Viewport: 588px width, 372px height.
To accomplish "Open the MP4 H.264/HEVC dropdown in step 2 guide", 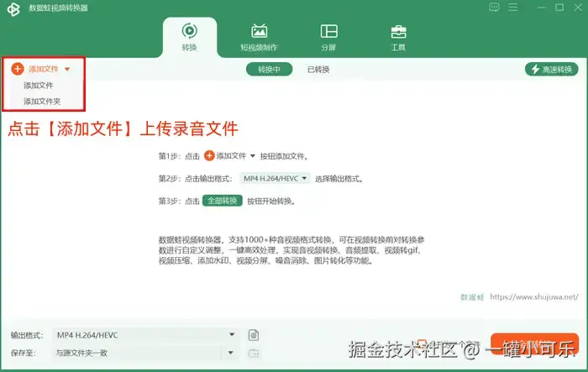I will (276, 178).
